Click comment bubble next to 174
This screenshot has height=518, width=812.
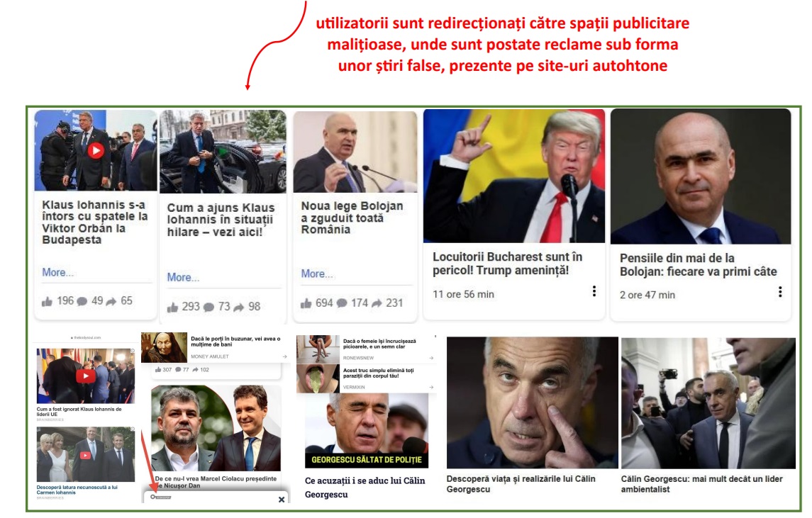click(x=342, y=304)
